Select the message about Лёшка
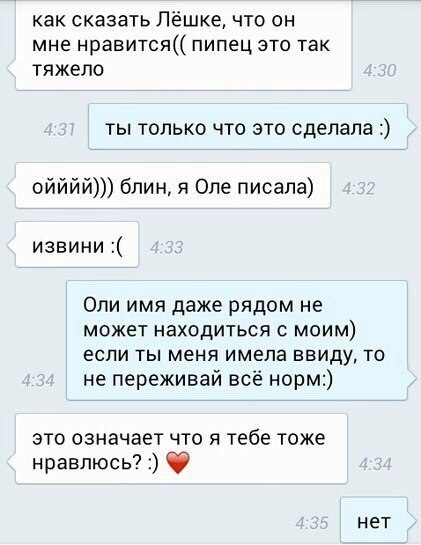Viewport: 421px width, 545px height. point(184,45)
